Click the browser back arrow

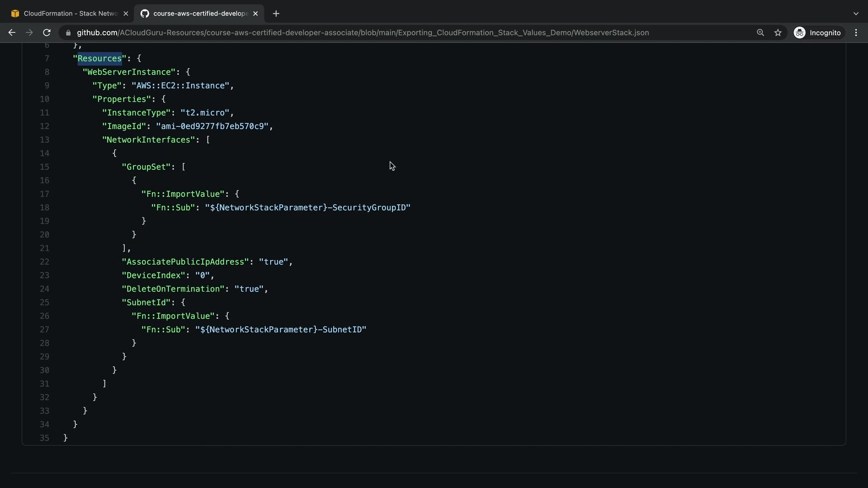tap(12, 33)
